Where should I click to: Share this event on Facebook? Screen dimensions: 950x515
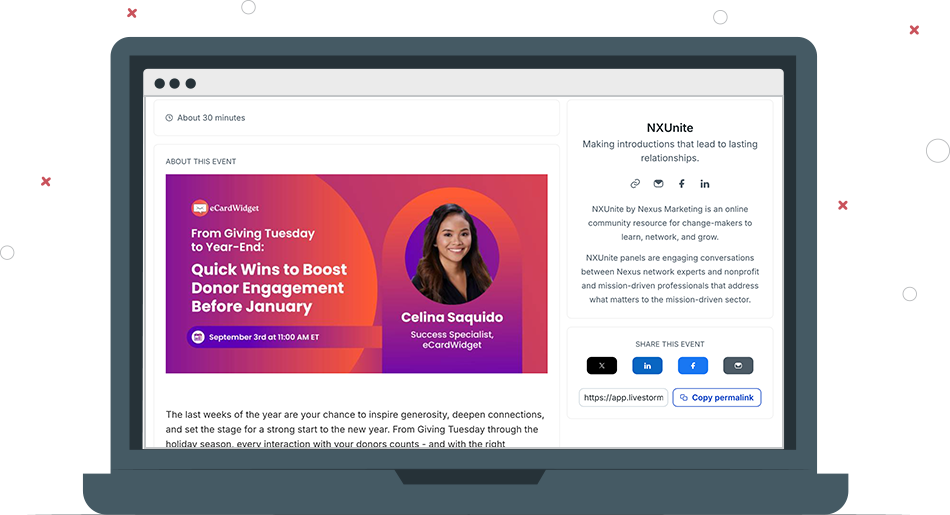tap(692, 366)
